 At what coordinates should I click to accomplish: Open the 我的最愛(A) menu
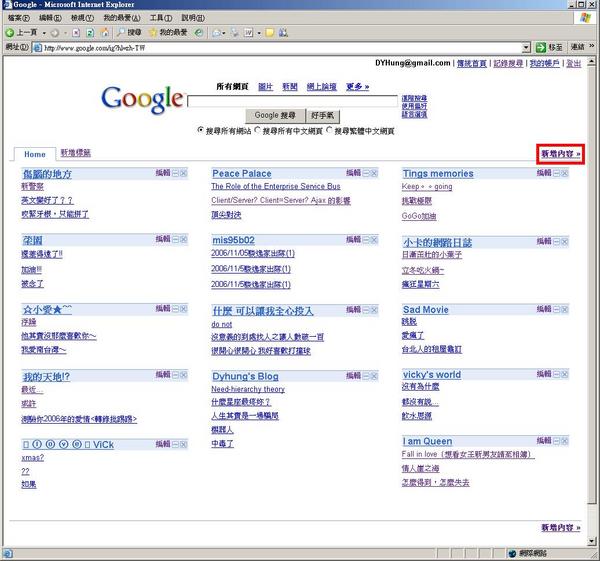(122, 18)
